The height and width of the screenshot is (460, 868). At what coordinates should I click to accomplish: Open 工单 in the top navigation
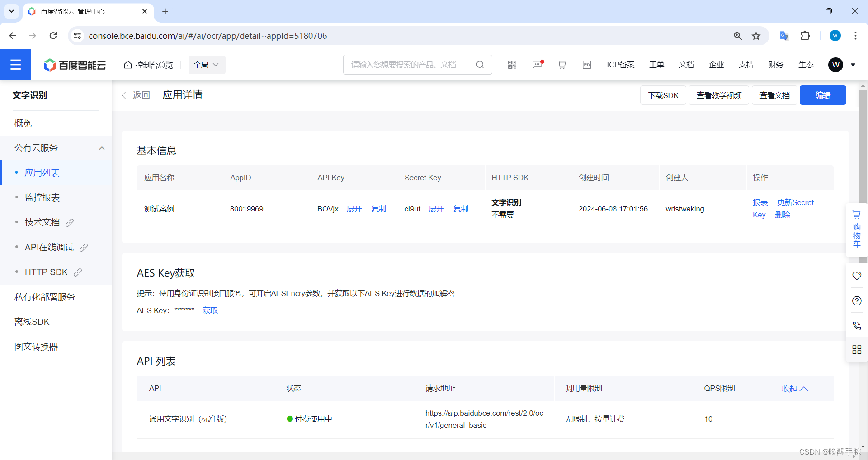pyautogui.click(x=656, y=65)
